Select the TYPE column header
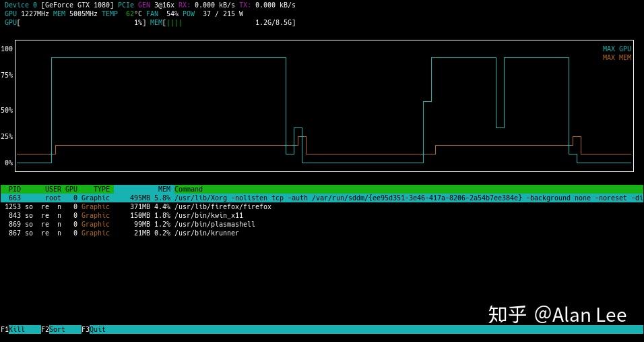 (102, 189)
